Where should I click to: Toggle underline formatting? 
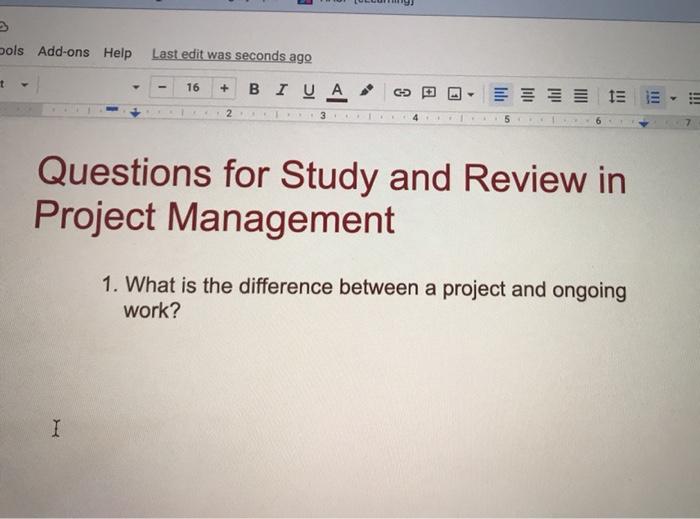(x=308, y=91)
